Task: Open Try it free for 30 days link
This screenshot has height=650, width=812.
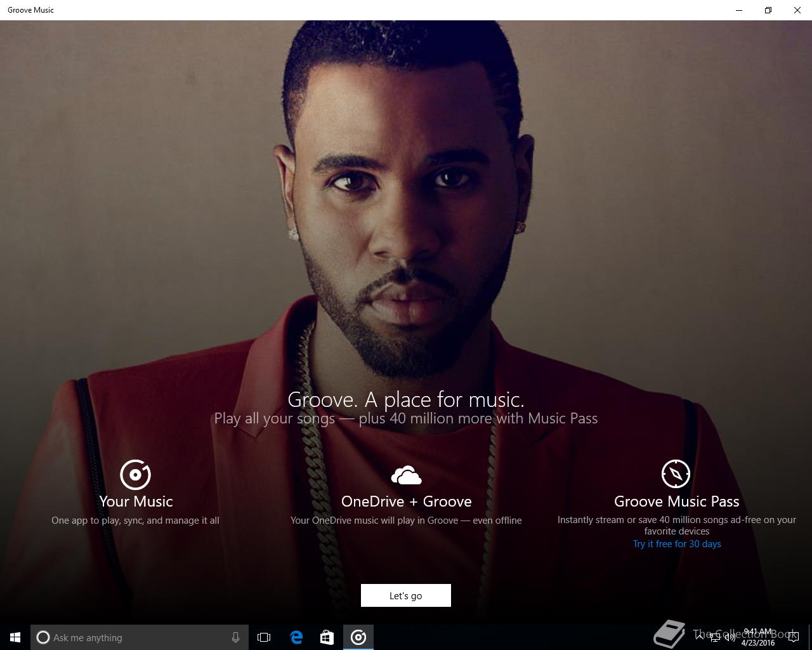Action: pyautogui.click(x=677, y=544)
